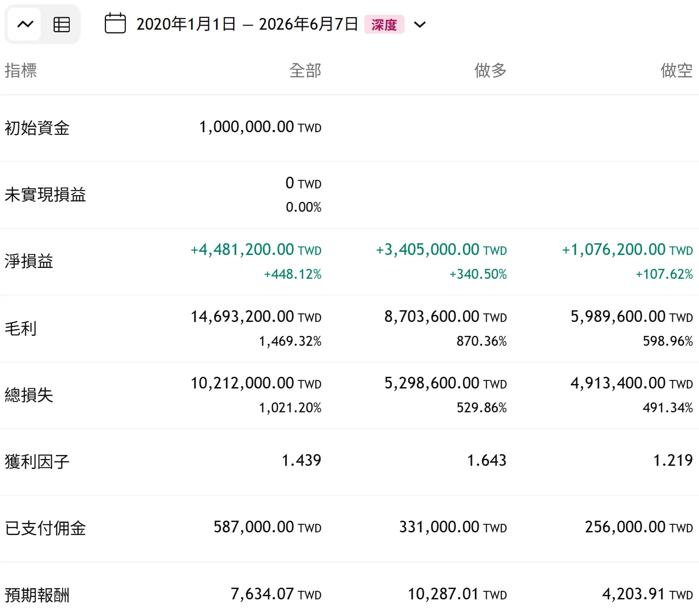699x616 pixels.
Task: Click the long net profit +3,405,000.00 TWD
Action: click(441, 250)
